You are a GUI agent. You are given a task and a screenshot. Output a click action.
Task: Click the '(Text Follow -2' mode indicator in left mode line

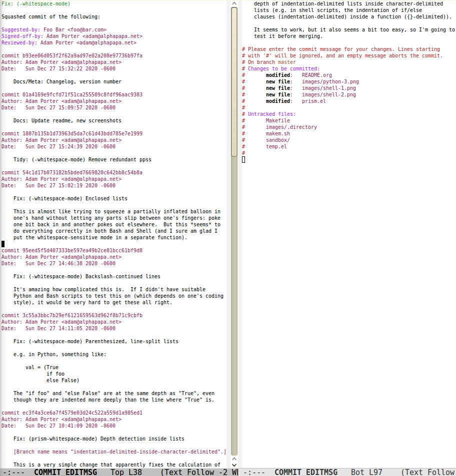point(194,472)
